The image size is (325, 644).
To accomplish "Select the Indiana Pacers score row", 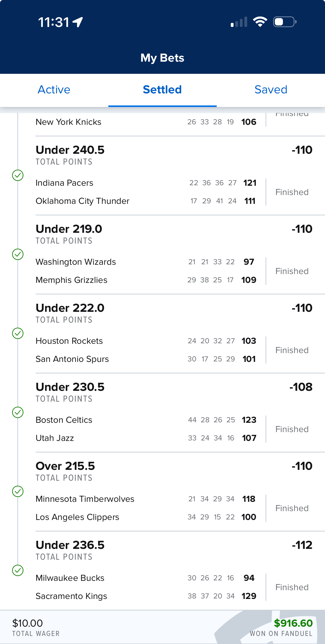I will point(146,183).
